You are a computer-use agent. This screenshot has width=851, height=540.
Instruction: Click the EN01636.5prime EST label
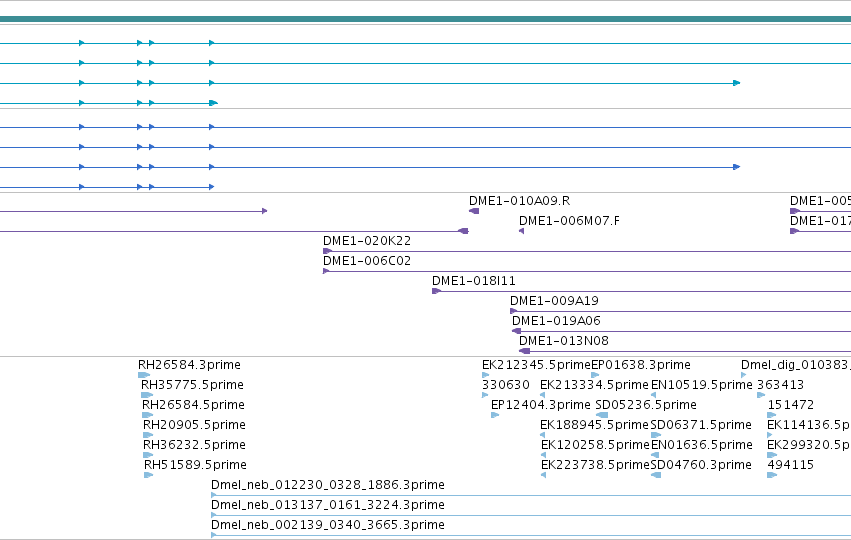702,446
